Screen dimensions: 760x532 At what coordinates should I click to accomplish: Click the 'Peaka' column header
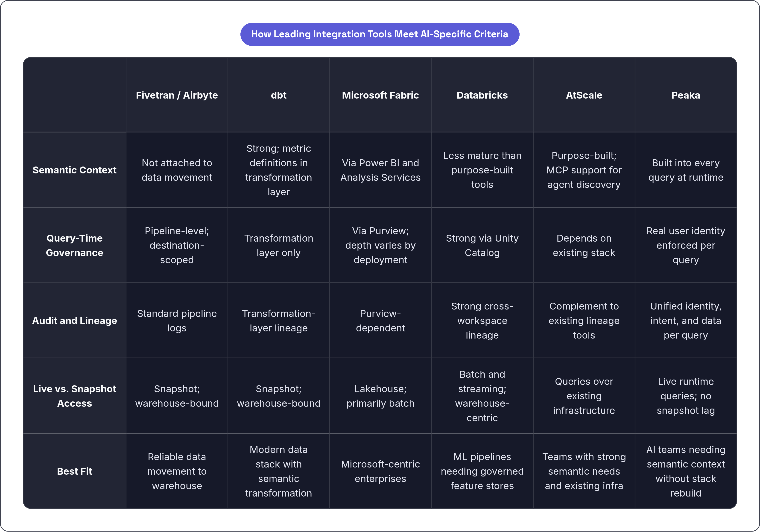pyautogui.click(x=686, y=95)
